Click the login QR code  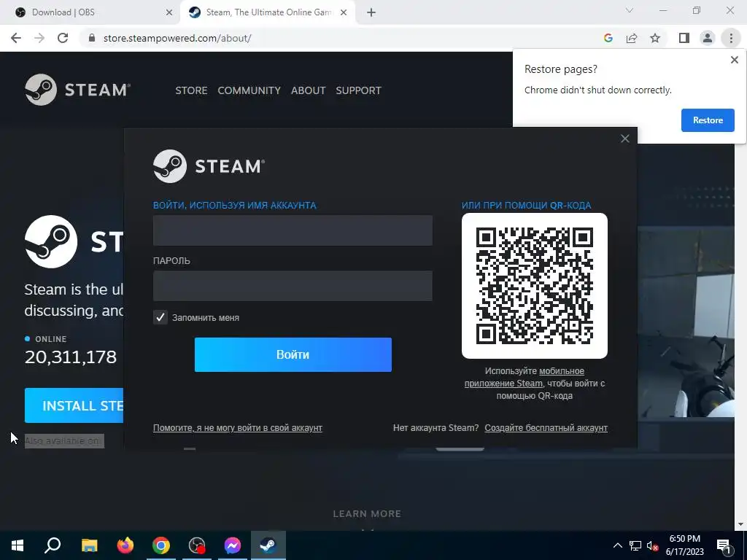[x=535, y=286]
